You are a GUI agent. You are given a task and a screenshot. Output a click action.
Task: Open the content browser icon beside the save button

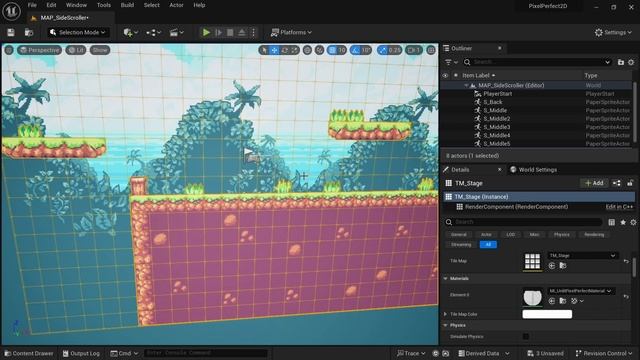click(29, 32)
